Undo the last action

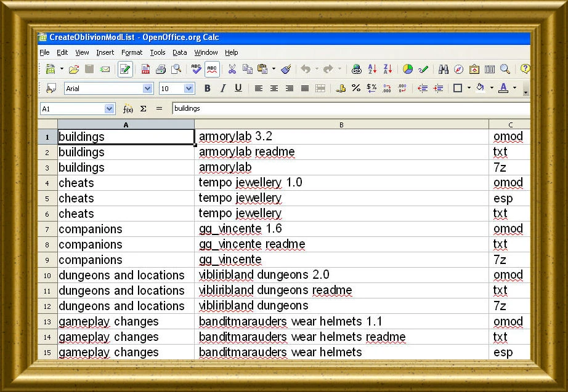coord(306,69)
